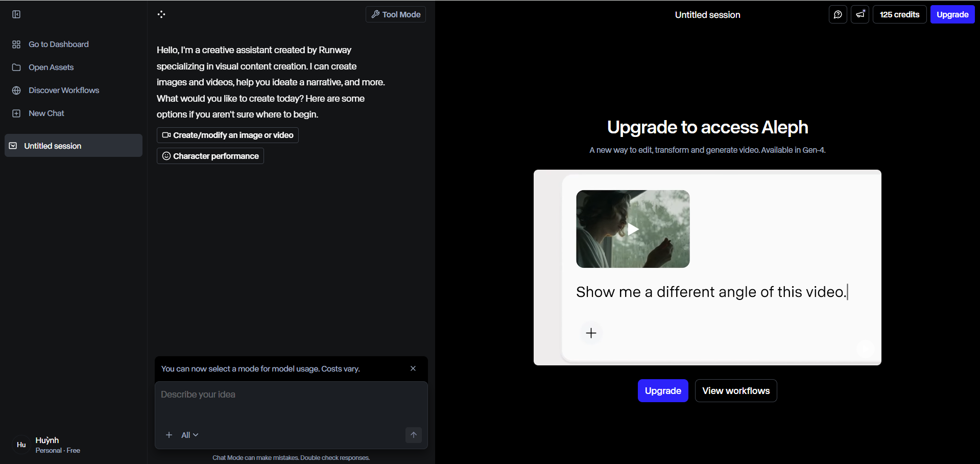Open the chat feedback icon in header
980x464 pixels.
point(838,14)
